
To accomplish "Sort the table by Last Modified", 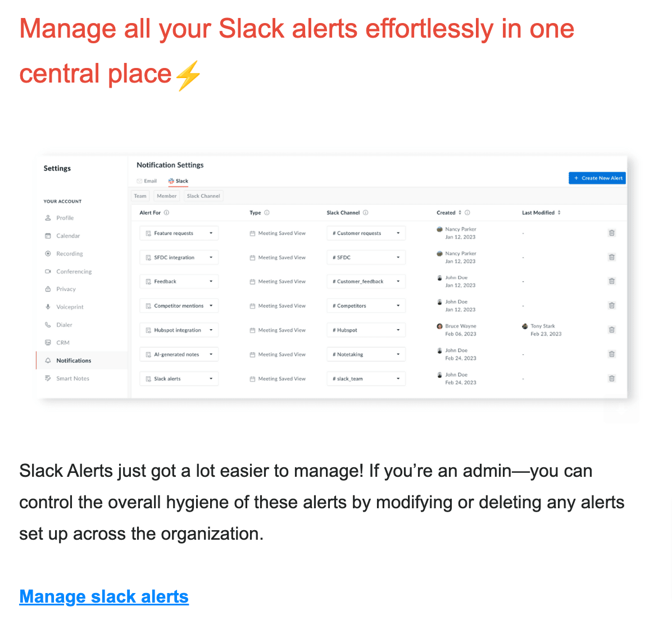I will (x=559, y=212).
